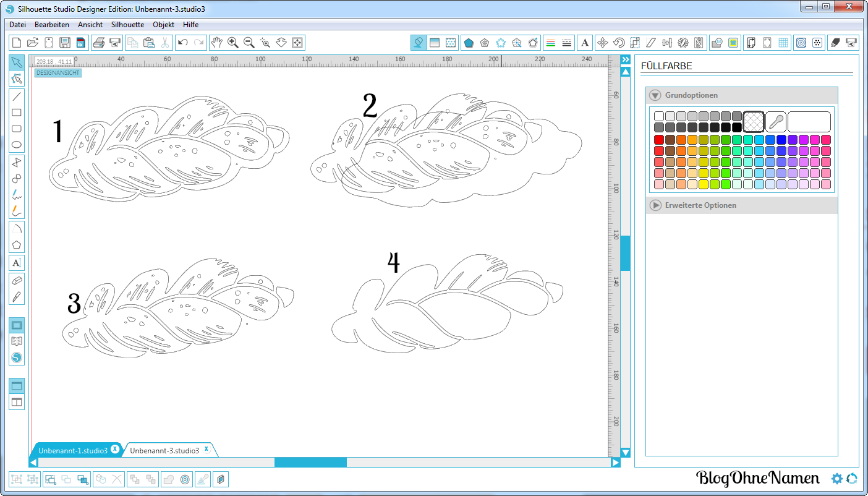868x496 pixels.
Task: Select the transparent no-fill swatch
Action: pos(754,121)
